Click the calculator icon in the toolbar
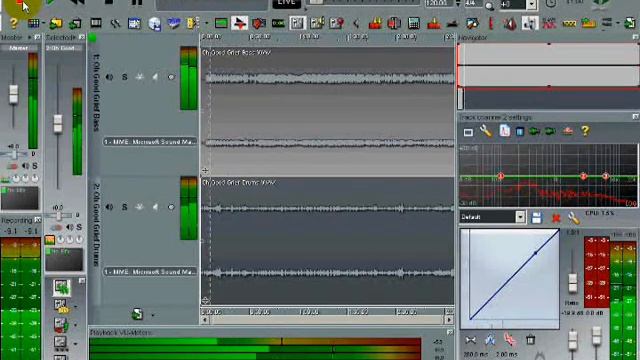The width and height of the screenshot is (640, 360). click(x=413, y=23)
